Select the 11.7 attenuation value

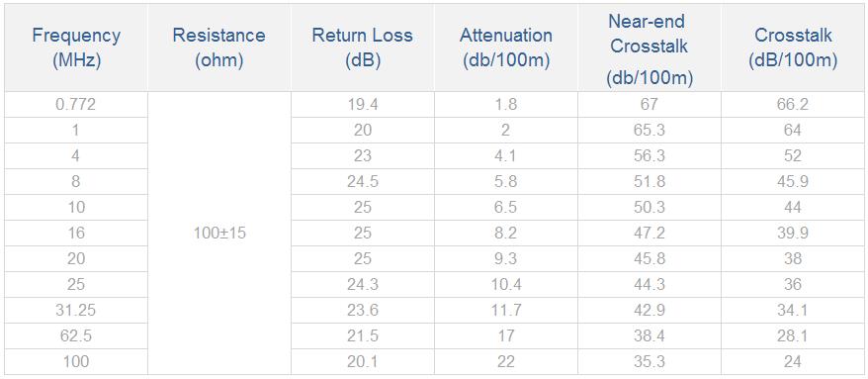(x=506, y=311)
